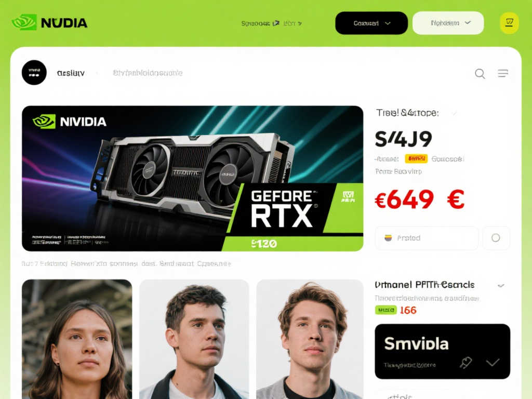532x399 pixels.
Task: Click the checkmark icon in the black card
Action: pos(493,362)
